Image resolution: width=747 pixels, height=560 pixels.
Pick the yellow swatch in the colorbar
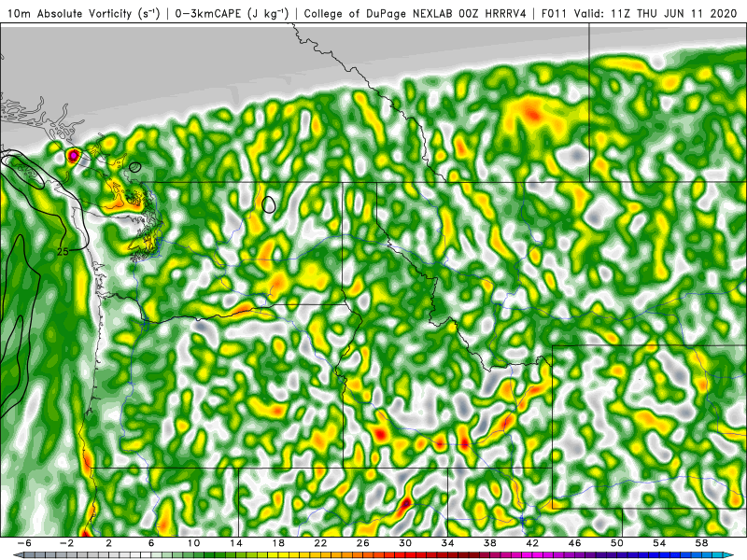[x=284, y=554]
